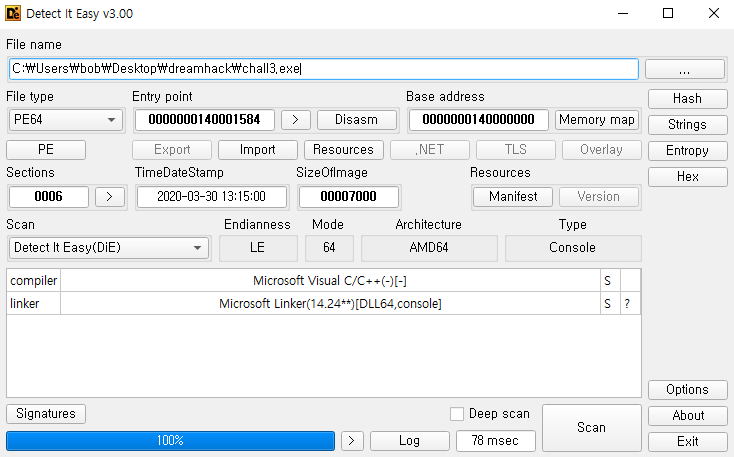This screenshot has width=734, height=457.
Task: Click the arrow next to the progress bar
Action: (x=352, y=441)
